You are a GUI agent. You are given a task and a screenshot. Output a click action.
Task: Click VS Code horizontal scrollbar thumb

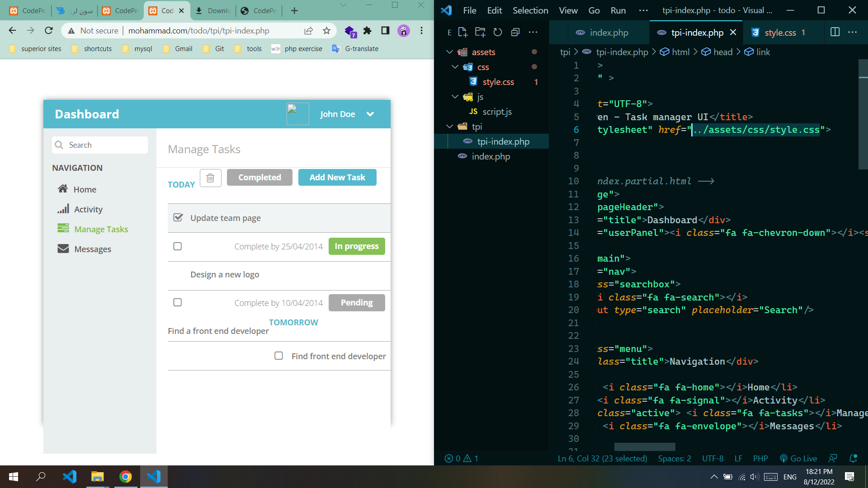coord(645,446)
